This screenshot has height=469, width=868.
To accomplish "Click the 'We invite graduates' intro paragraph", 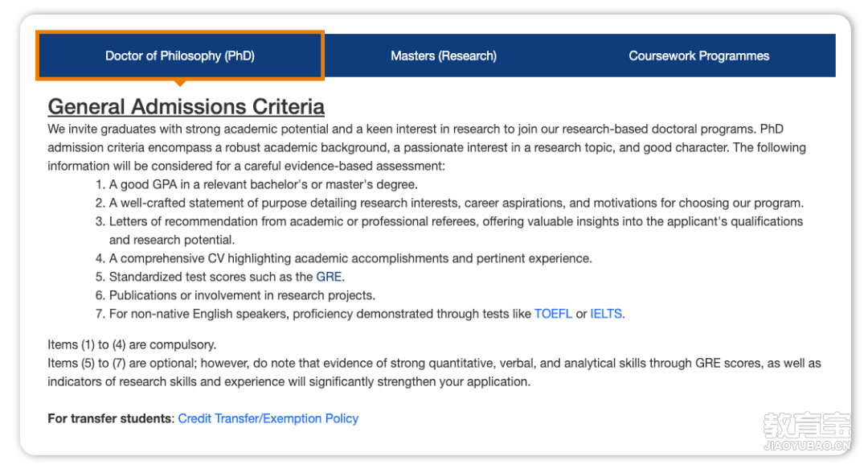I will pyautogui.click(x=427, y=147).
